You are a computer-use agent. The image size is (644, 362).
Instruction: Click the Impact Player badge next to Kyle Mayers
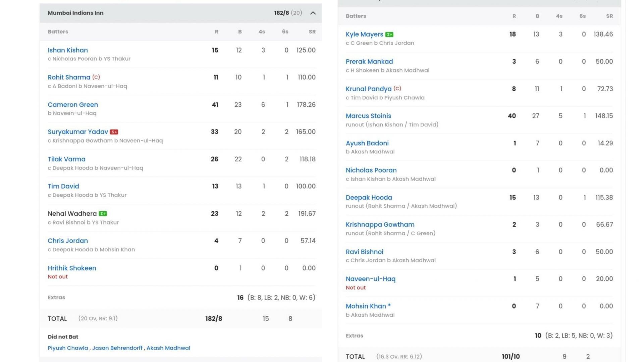pos(390,34)
